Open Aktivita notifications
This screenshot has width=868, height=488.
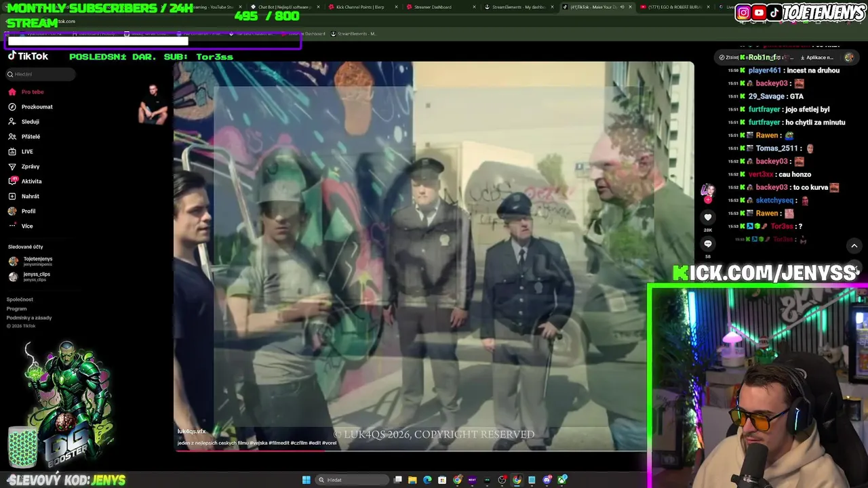click(x=31, y=181)
